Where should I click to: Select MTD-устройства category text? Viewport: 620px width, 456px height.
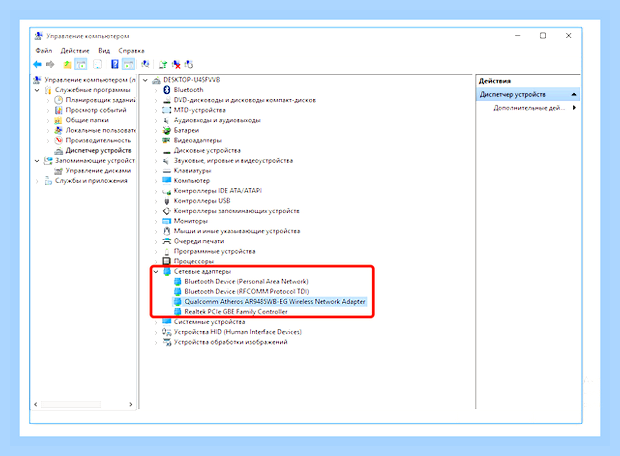pyautogui.click(x=200, y=110)
